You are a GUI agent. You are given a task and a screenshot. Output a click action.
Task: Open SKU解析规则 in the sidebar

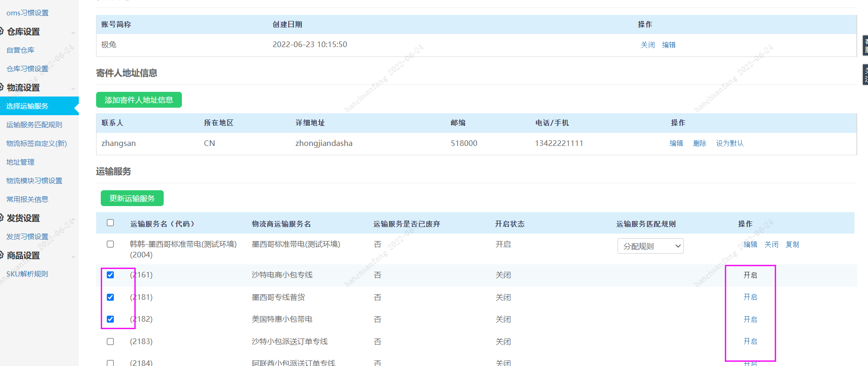[27, 274]
